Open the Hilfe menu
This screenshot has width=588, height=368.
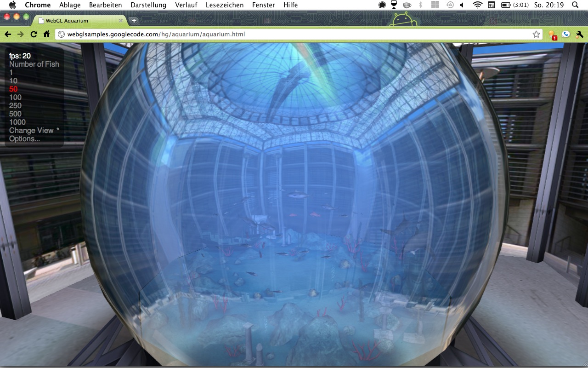point(291,5)
